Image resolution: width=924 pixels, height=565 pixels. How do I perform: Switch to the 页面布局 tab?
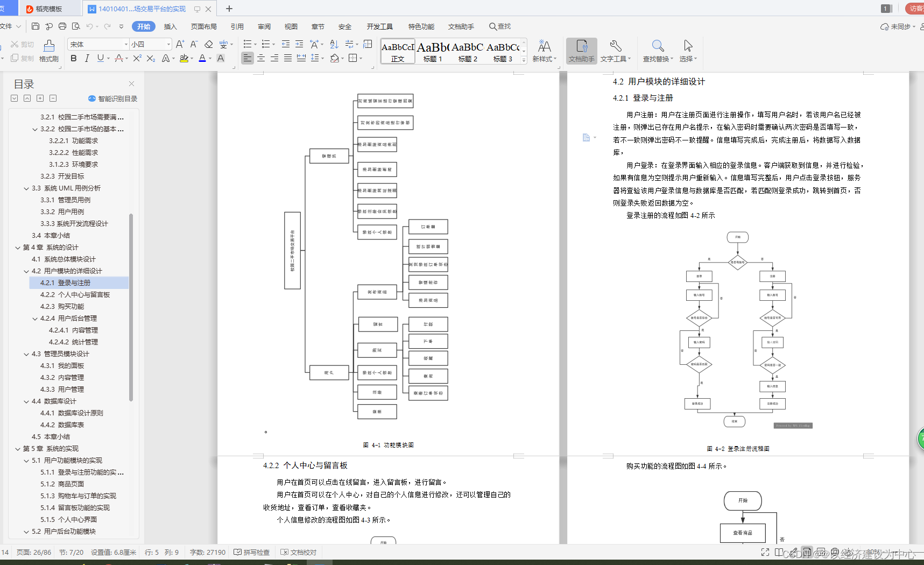pos(204,26)
